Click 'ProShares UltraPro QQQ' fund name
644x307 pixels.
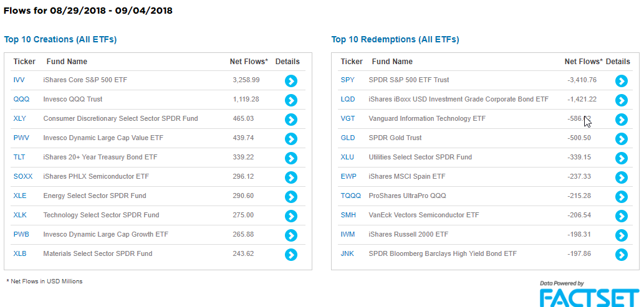click(x=408, y=196)
